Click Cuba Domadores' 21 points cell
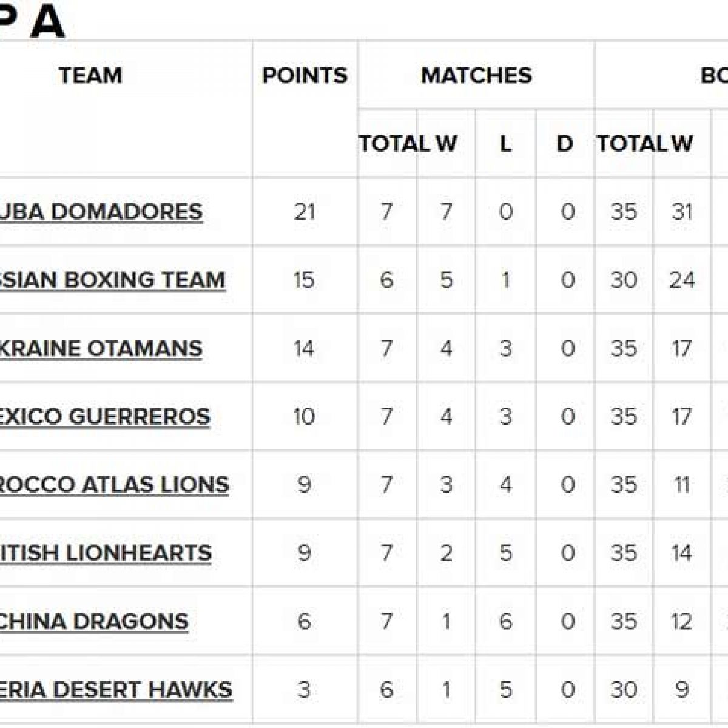This screenshot has height=728, width=728. click(x=305, y=212)
